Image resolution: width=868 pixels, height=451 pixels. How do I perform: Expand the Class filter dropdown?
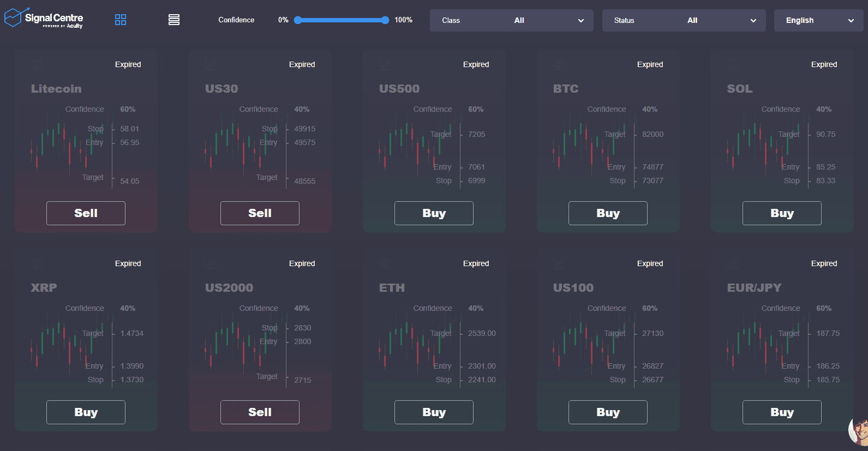point(511,21)
